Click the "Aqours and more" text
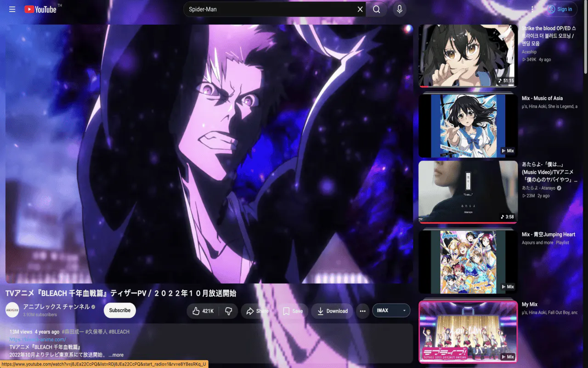This screenshot has width=588, height=368. (537, 242)
